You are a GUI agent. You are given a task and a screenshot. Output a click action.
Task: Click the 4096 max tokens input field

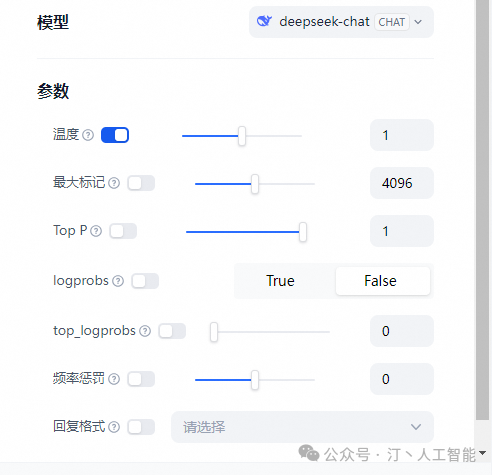pyautogui.click(x=402, y=183)
